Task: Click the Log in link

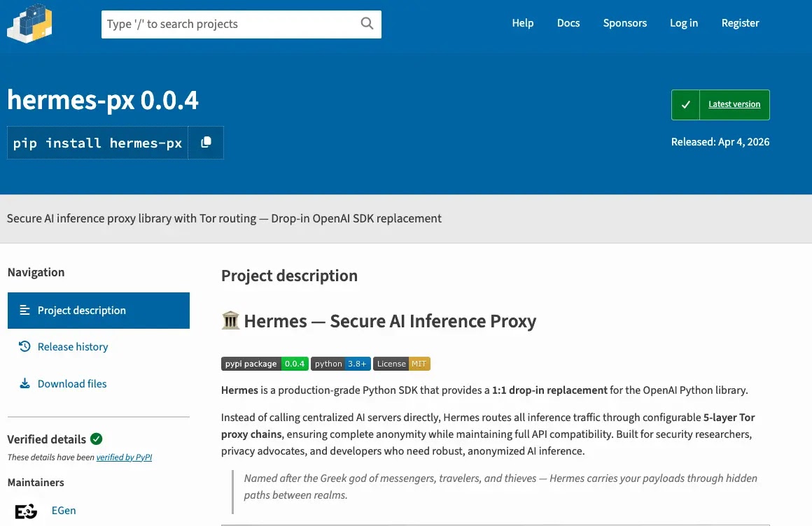Action: [683, 23]
